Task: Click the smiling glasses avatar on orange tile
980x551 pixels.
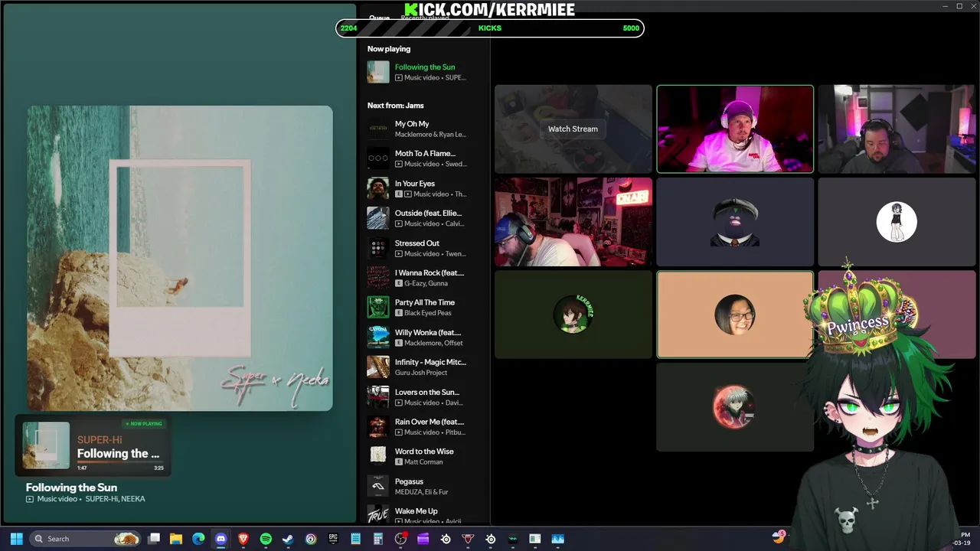Action: (735, 315)
